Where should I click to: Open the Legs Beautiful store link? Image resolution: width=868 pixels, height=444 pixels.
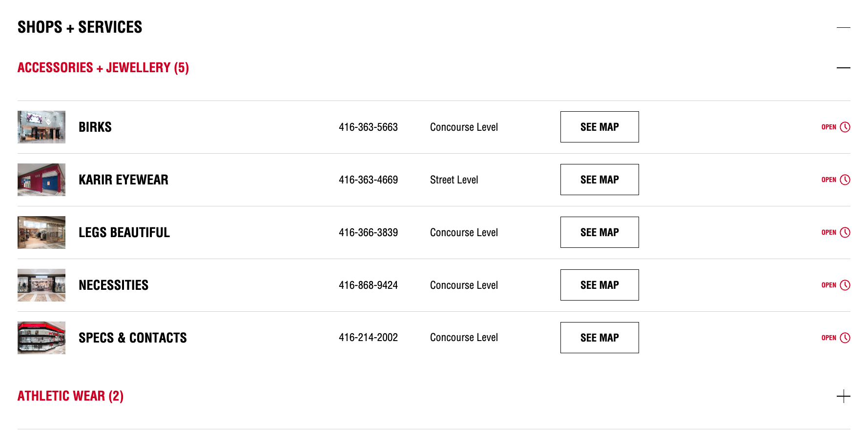click(x=124, y=233)
